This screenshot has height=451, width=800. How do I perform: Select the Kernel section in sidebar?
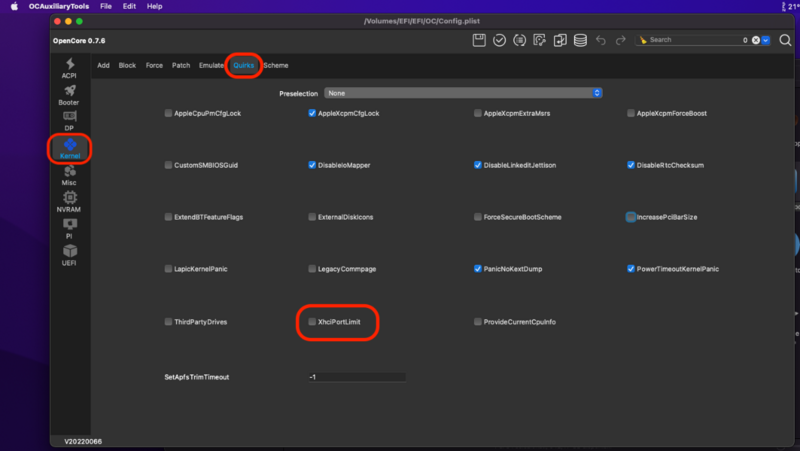pos(70,148)
